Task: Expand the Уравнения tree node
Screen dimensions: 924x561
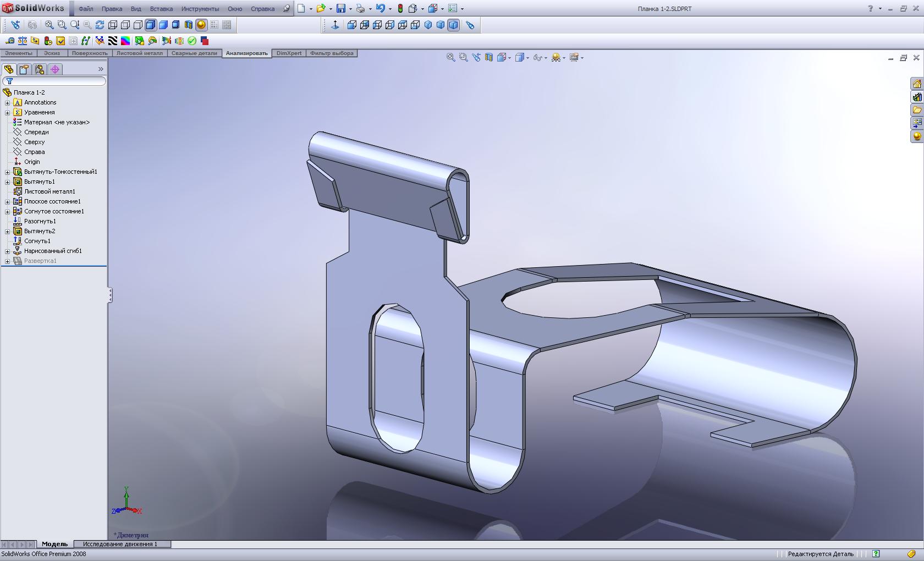Action: click(x=8, y=113)
